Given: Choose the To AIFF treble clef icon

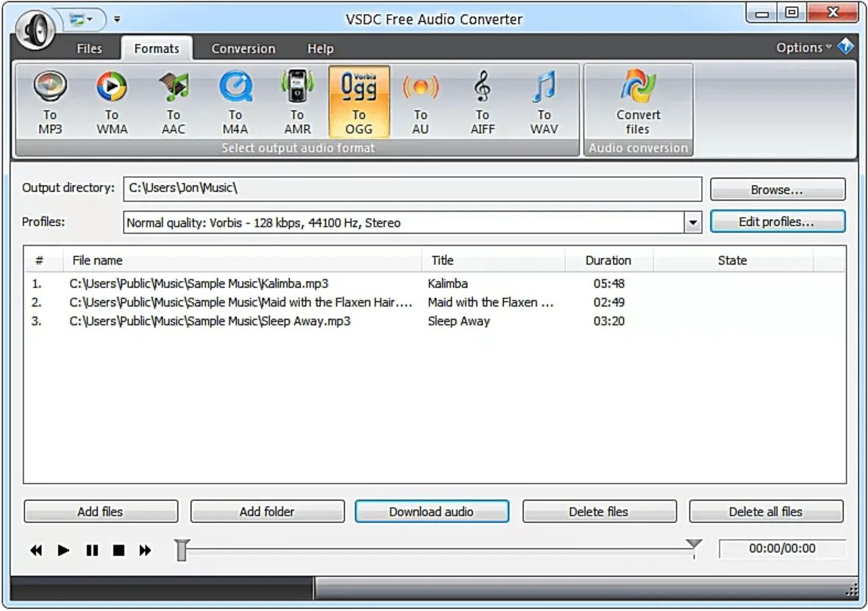Looking at the screenshot, I should 482,102.
